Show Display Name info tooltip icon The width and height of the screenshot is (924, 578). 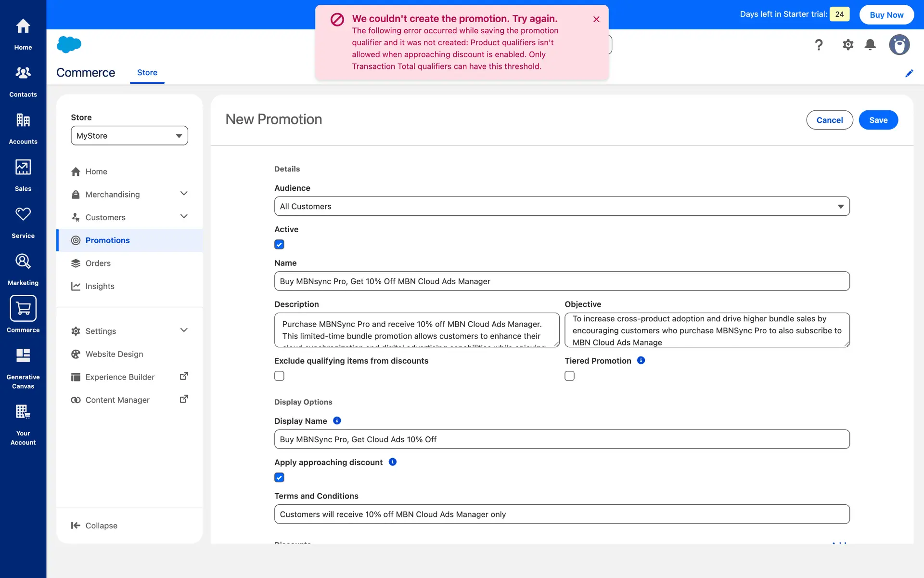[x=337, y=420]
